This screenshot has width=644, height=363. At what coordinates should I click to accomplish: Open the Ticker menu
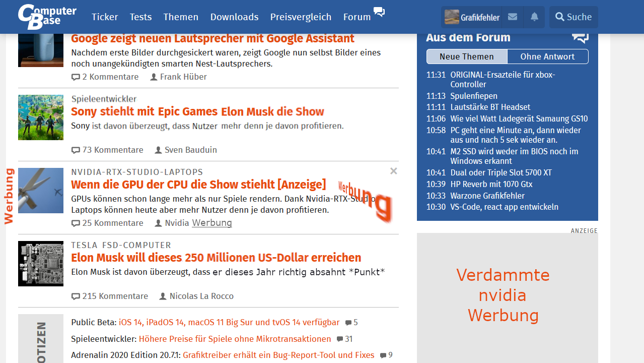[105, 17]
